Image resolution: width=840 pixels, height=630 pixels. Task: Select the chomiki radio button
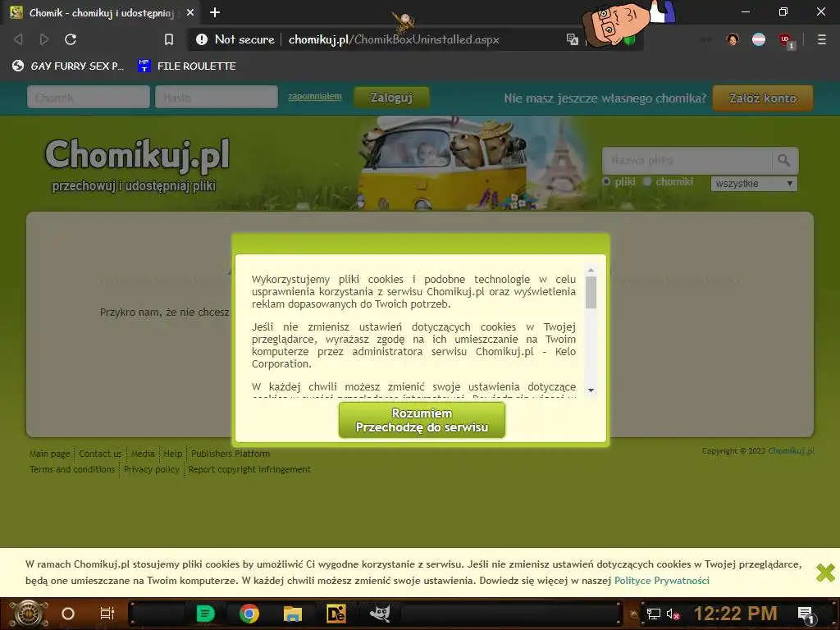point(647,181)
